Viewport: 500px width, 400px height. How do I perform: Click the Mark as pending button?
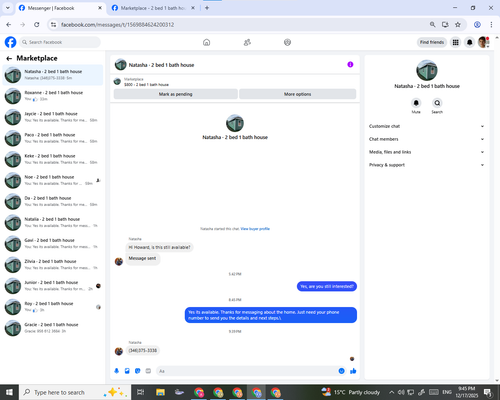(x=176, y=94)
